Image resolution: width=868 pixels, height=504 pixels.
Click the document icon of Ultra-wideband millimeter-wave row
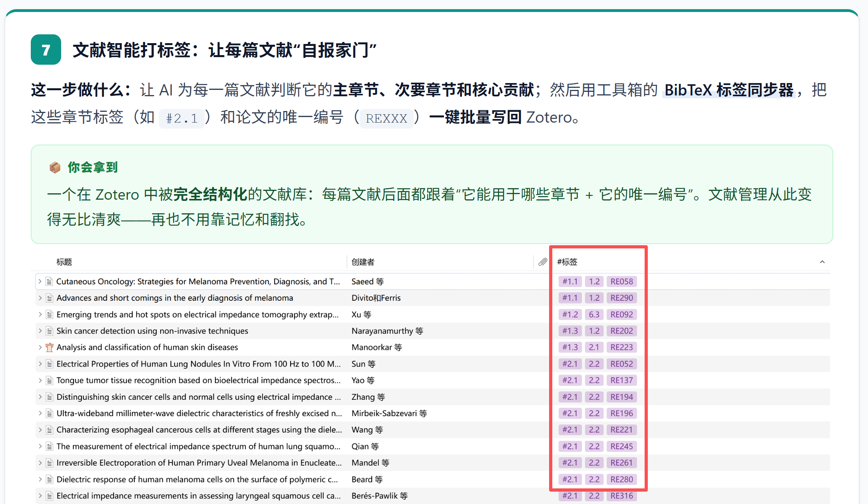(x=49, y=413)
